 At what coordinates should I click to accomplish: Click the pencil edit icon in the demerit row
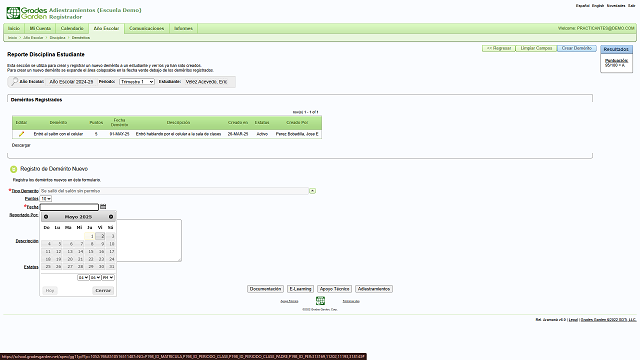pos(21,134)
